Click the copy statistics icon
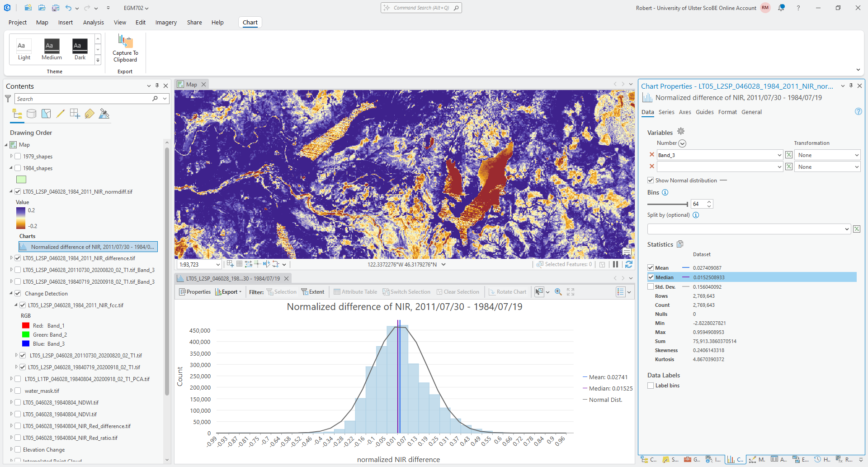 coord(680,244)
